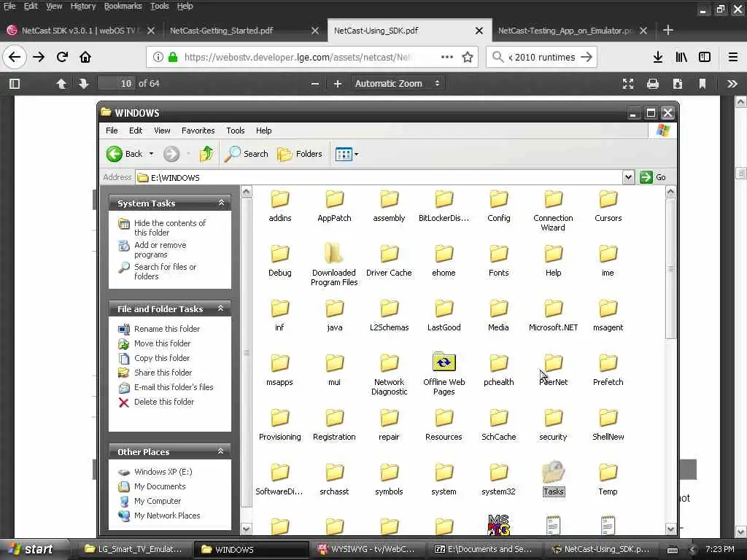Click the Back button in WINDOWS explorer

pos(125,154)
